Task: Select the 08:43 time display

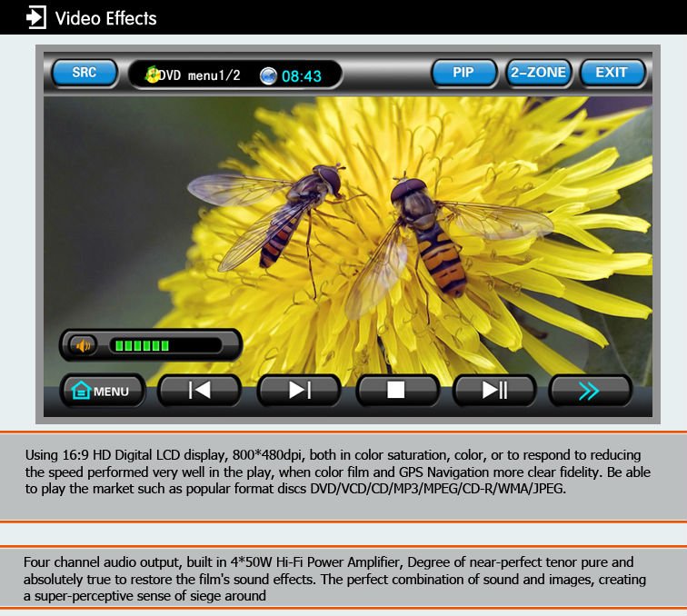Action: pos(302,76)
